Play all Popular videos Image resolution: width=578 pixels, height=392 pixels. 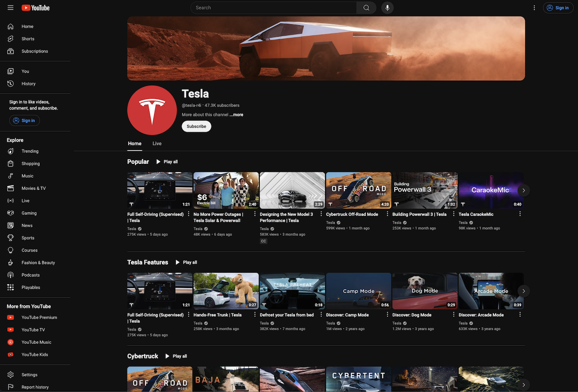pyautogui.click(x=167, y=162)
